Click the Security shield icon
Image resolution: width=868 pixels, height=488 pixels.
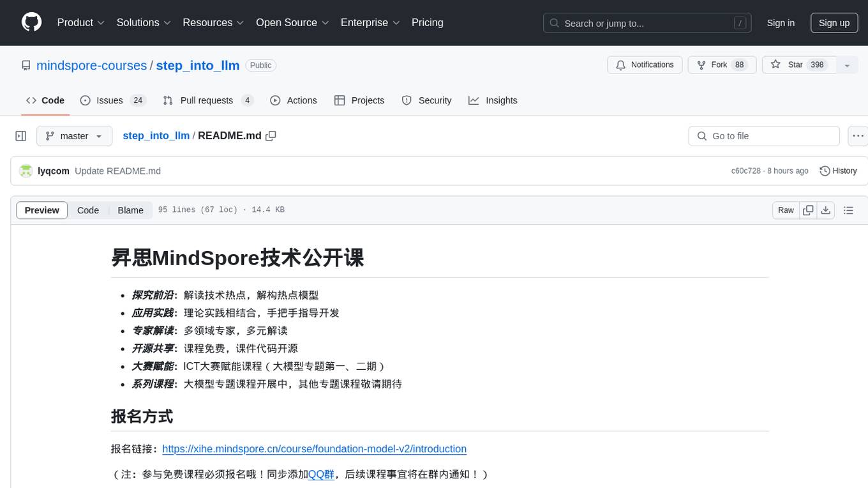407,100
